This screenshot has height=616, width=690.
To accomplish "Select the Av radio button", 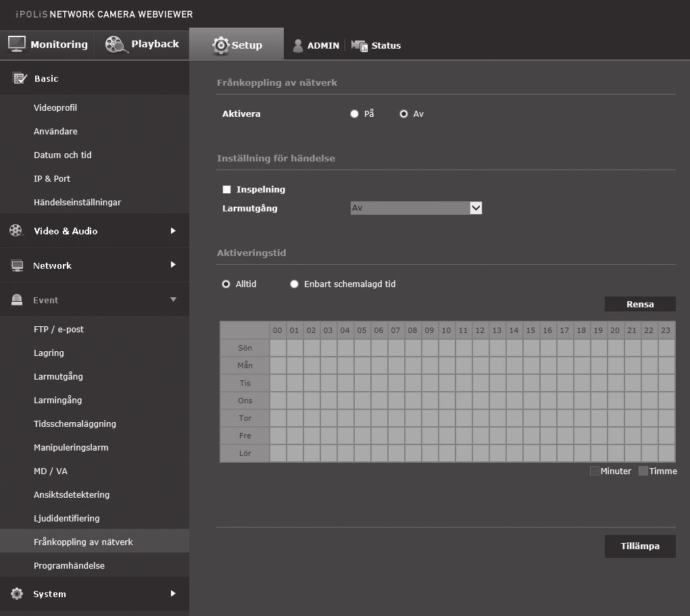I will pyautogui.click(x=403, y=114).
